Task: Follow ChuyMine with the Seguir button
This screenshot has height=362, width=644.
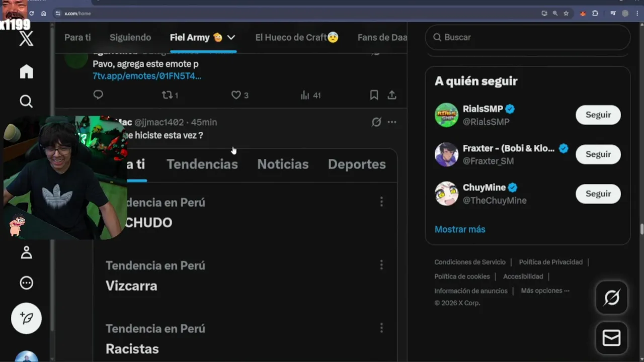Action: 598,194
